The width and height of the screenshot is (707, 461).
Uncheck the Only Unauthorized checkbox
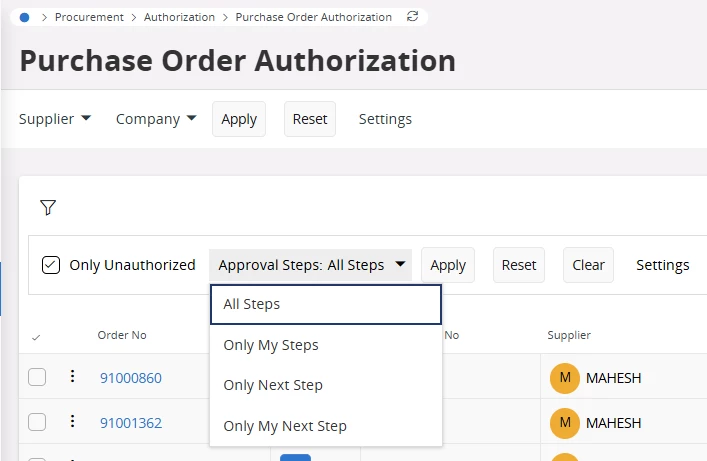[x=50, y=265]
